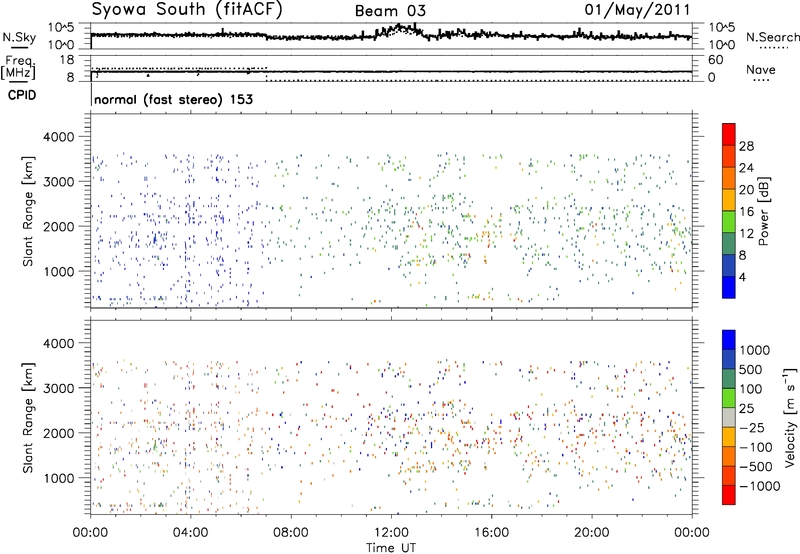
Task: Click the '28' Power colorbar tick
Action: 746,146
